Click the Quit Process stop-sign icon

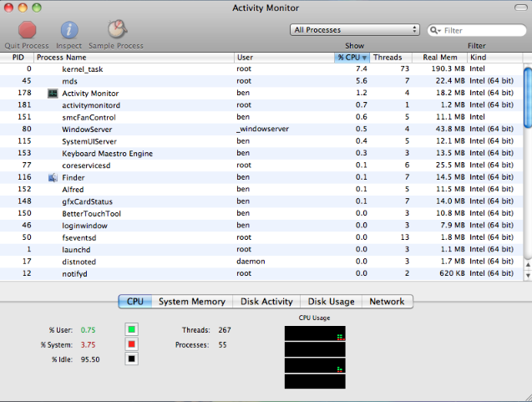tap(27, 29)
